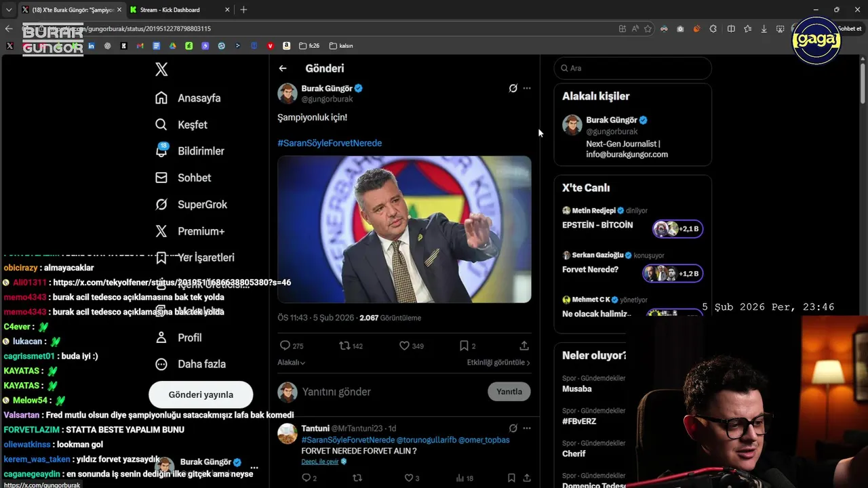Open a new browser tab
Viewport: 868px width, 488px height.
tap(243, 9)
